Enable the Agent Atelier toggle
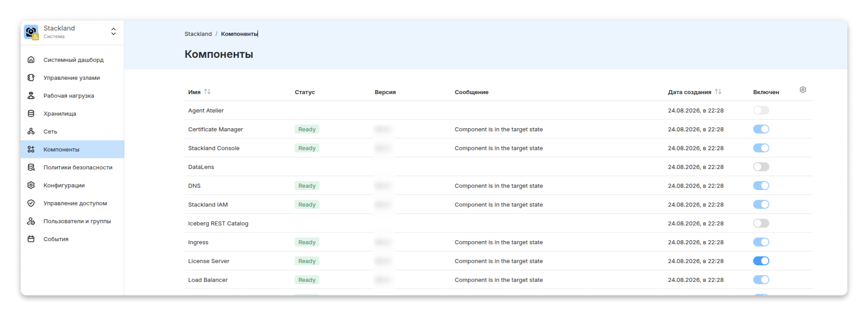 tap(761, 110)
